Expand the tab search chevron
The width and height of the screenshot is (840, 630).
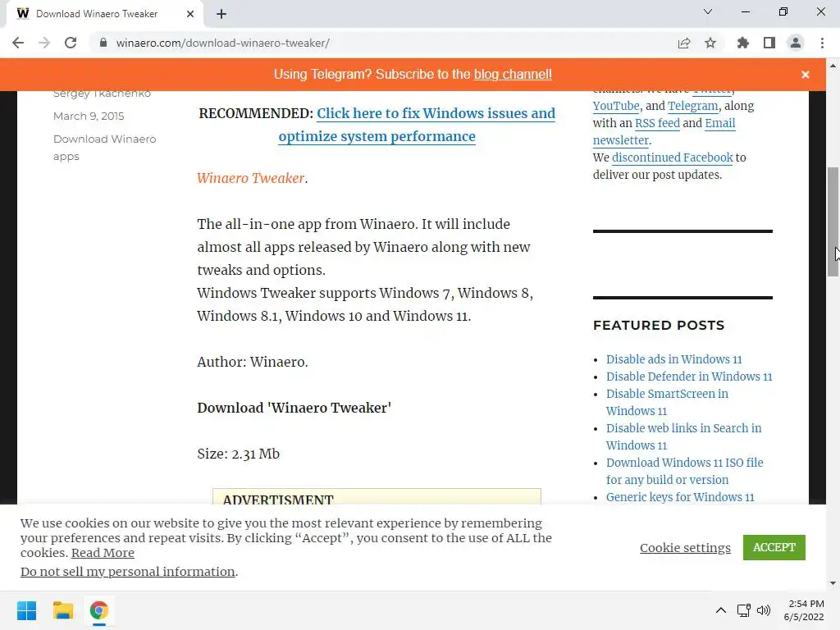(x=708, y=11)
